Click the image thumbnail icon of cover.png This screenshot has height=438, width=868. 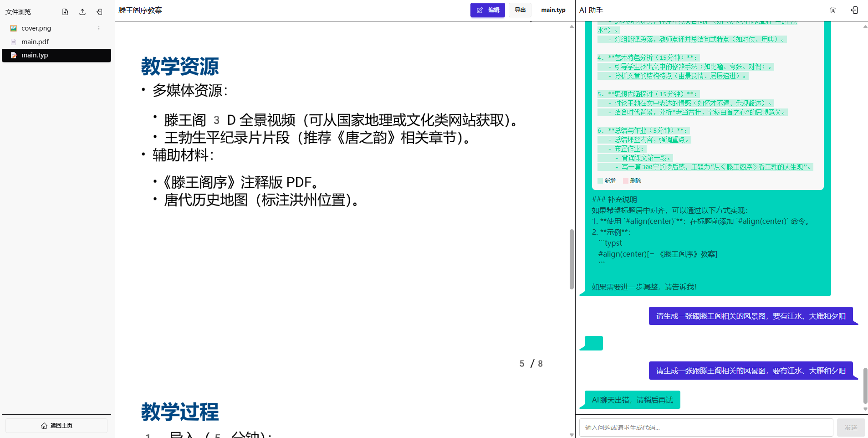[x=13, y=28]
